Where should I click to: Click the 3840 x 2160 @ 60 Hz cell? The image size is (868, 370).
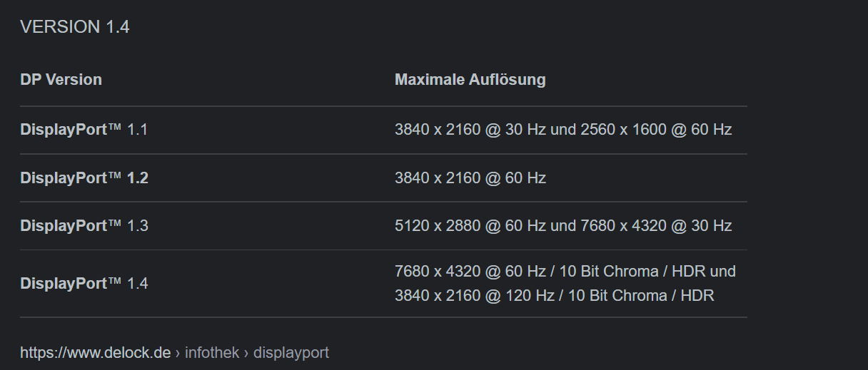coord(470,178)
